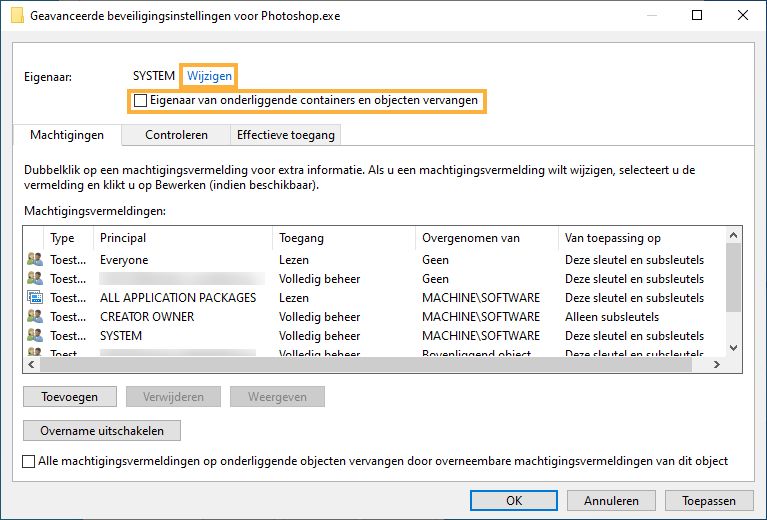
Task: Click 'Volledig beheer' in the SYSTEM row
Action: click(x=319, y=336)
